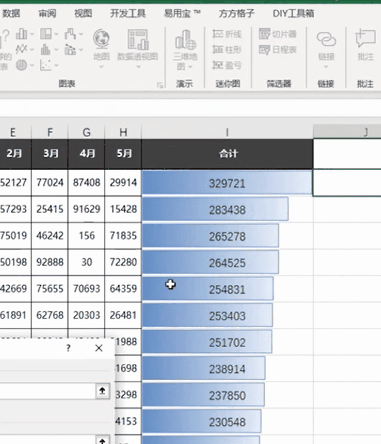Insert a line or area chart

click(22, 49)
